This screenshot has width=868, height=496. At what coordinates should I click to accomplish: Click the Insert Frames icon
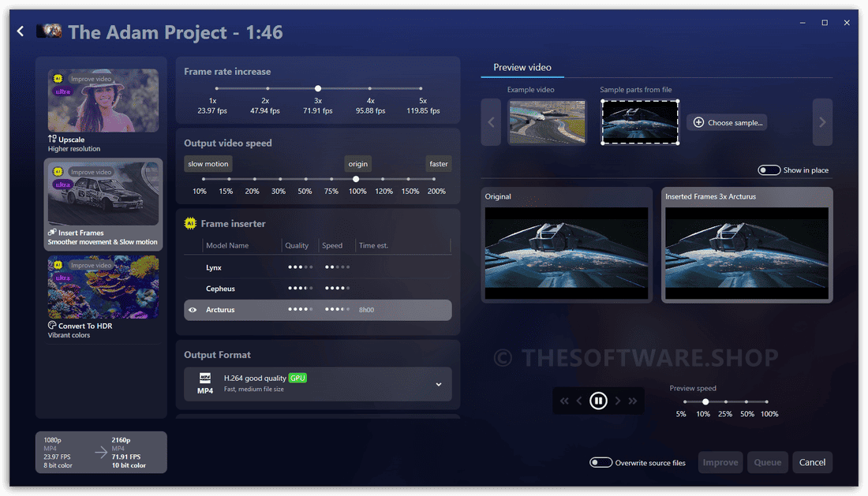coord(52,233)
